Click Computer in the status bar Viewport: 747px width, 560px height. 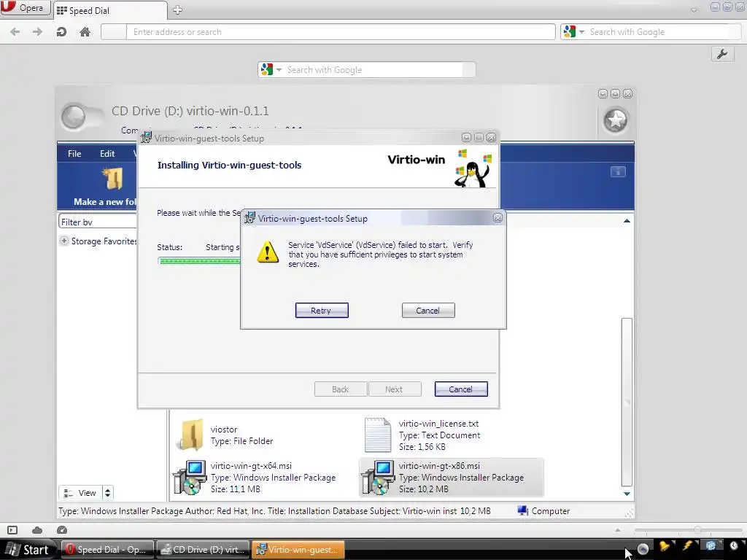(543, 511)
